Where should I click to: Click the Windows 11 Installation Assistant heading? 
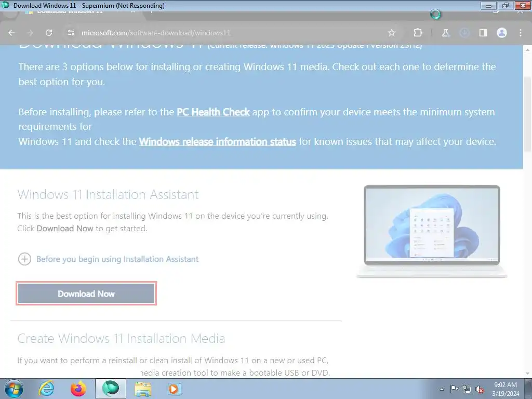coord(108,194)
